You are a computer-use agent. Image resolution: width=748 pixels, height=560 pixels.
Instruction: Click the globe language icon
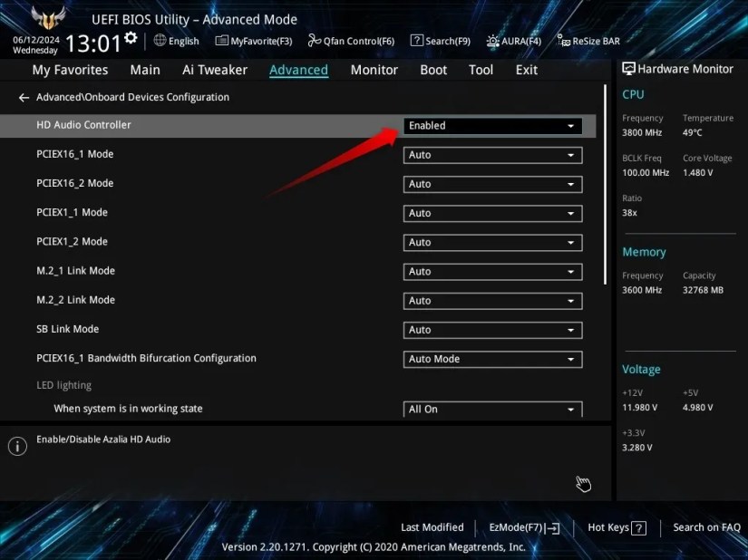point(160,41)
